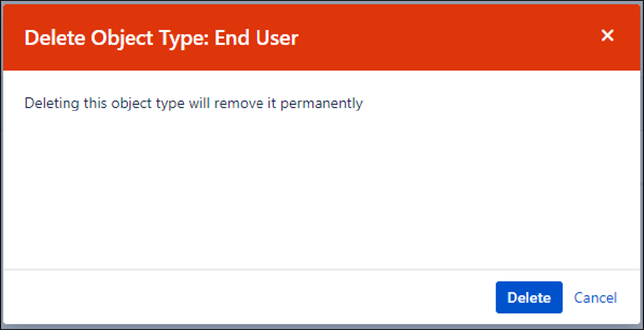Click the permanent removal warning message

pyautogui.click(x=194, y=103)
